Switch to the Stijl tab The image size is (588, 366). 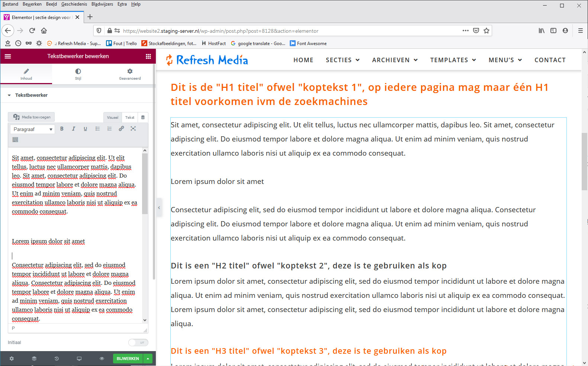coord(78,74)
